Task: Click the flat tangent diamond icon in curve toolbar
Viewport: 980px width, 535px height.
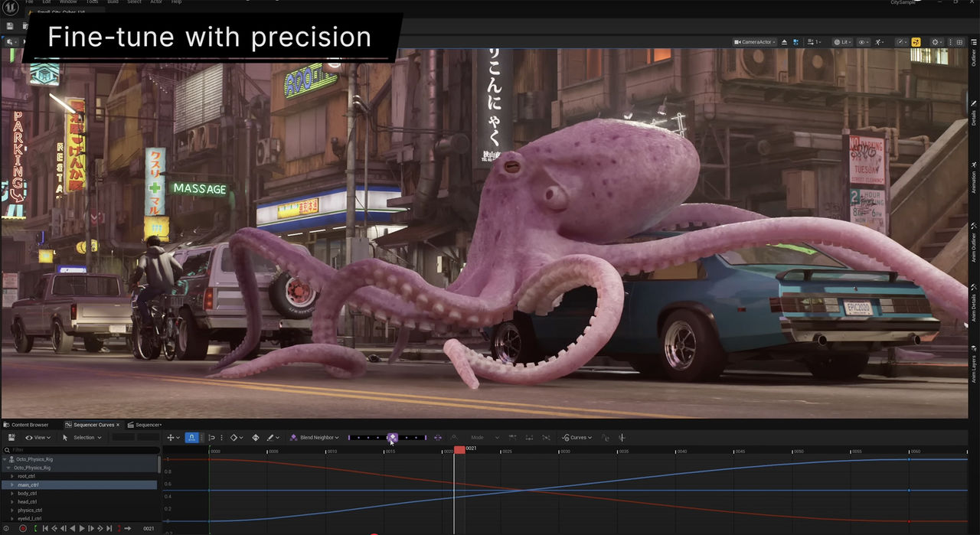Action: click(256, 437)
